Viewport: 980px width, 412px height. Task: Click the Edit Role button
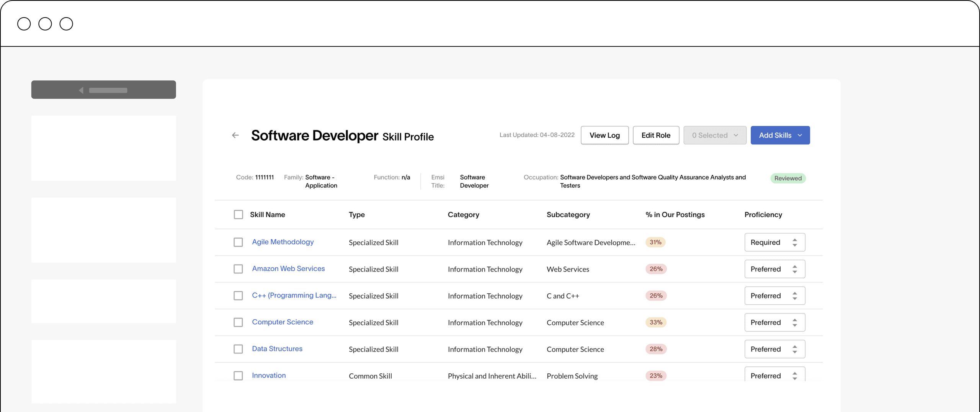pos(655,135)
